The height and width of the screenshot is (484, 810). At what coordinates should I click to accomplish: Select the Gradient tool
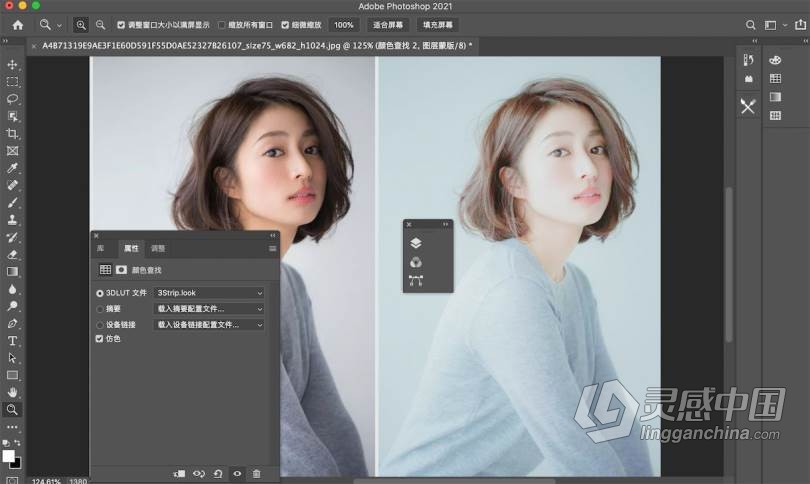[12, 272]
